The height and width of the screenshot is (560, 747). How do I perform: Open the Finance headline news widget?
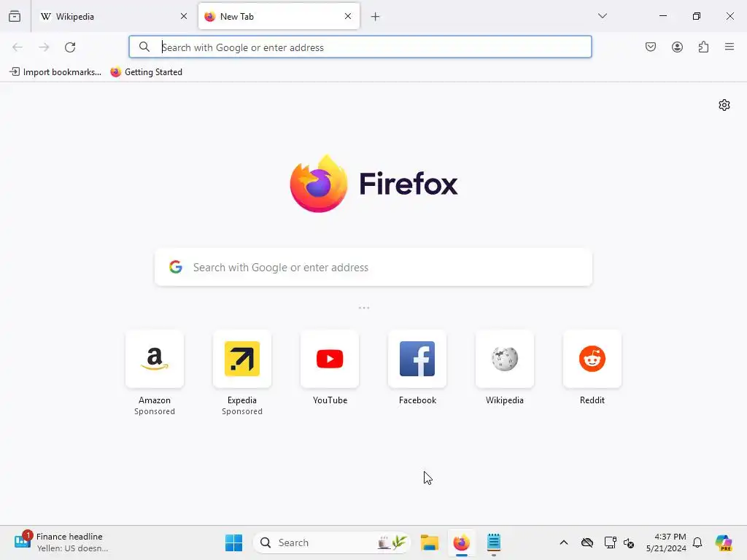click(x=61, y=542)
